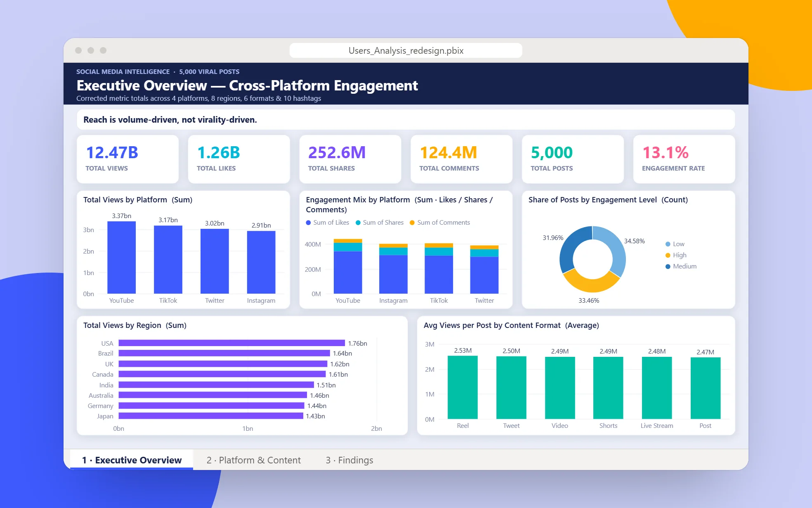The image size is (812, 508).
Task: Select the 1.26B Total Likes card
Action: pyautogui.click(x=239, y=159)
